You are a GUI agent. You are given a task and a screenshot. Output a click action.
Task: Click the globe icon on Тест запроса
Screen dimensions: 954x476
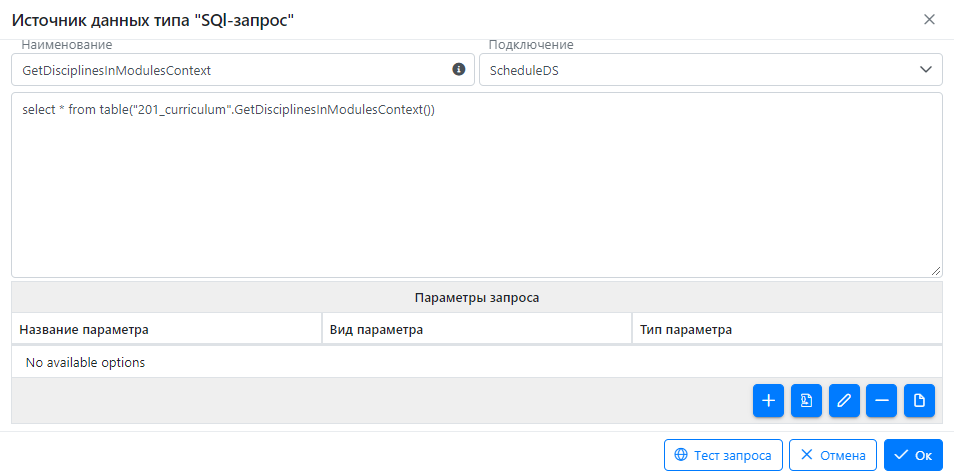(681, 455)
